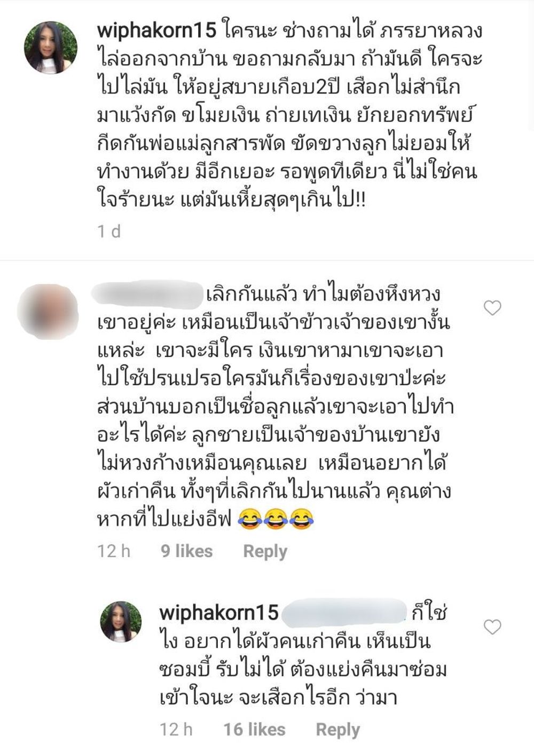Click the 12 h timestamp beside 16 likes
This screenshot has width=534, height=756.
pyautogui.click(x=176, y=729)
